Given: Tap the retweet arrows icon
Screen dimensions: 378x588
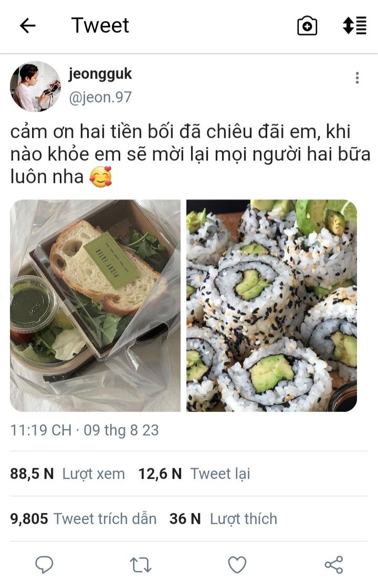Looking at the screenshot, I should click(141, 565).
